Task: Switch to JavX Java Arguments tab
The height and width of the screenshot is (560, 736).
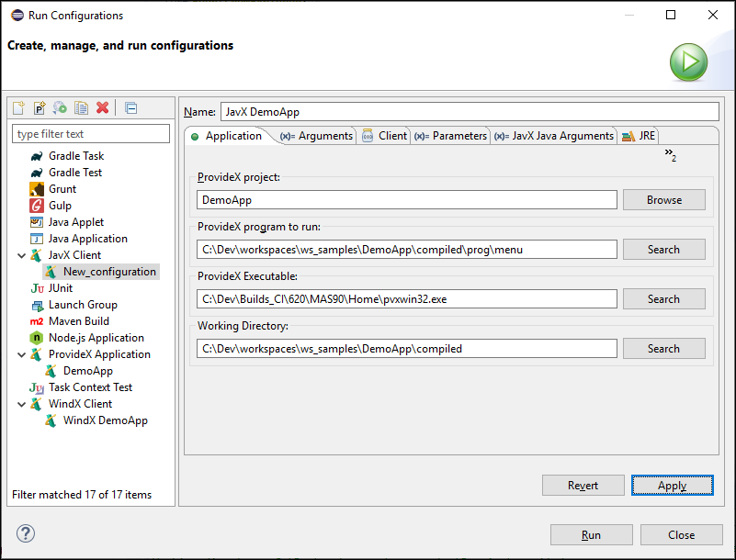Action: (x=554, y=136)
